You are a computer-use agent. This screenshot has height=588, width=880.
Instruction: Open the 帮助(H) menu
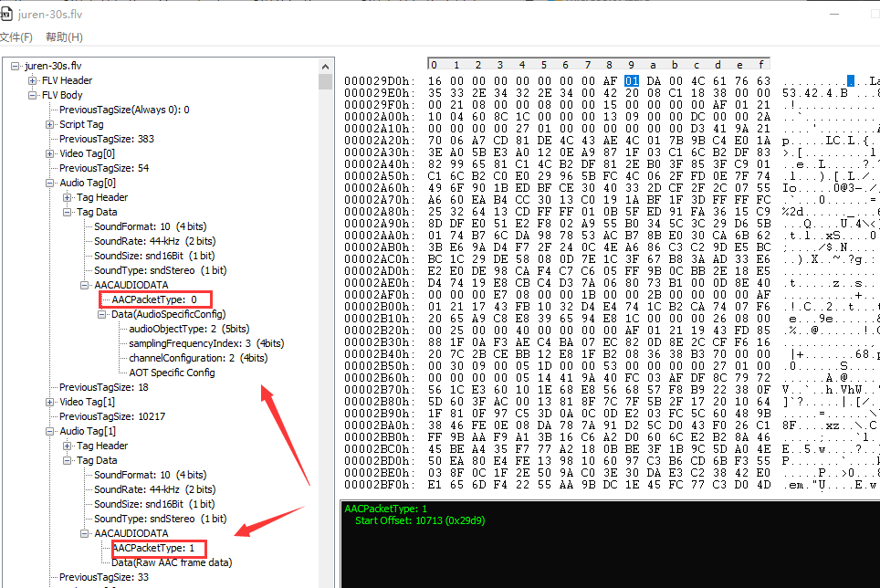tap(64, 37)
